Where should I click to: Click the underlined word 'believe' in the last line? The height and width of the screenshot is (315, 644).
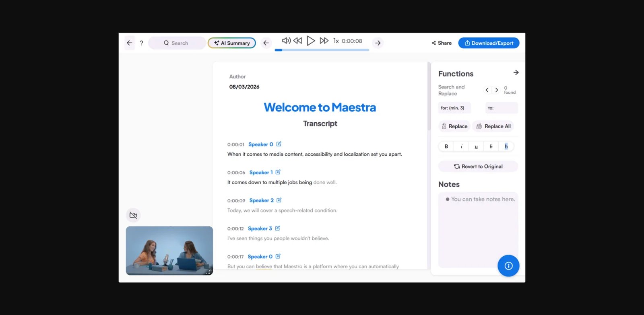coord(264,266)
